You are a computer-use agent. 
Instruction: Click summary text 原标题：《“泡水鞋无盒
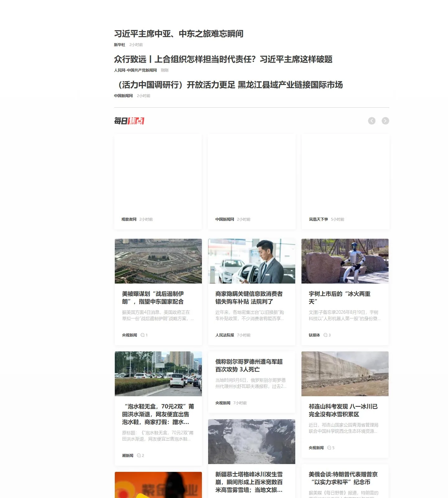pyautogui.click(x=158, y=436)
